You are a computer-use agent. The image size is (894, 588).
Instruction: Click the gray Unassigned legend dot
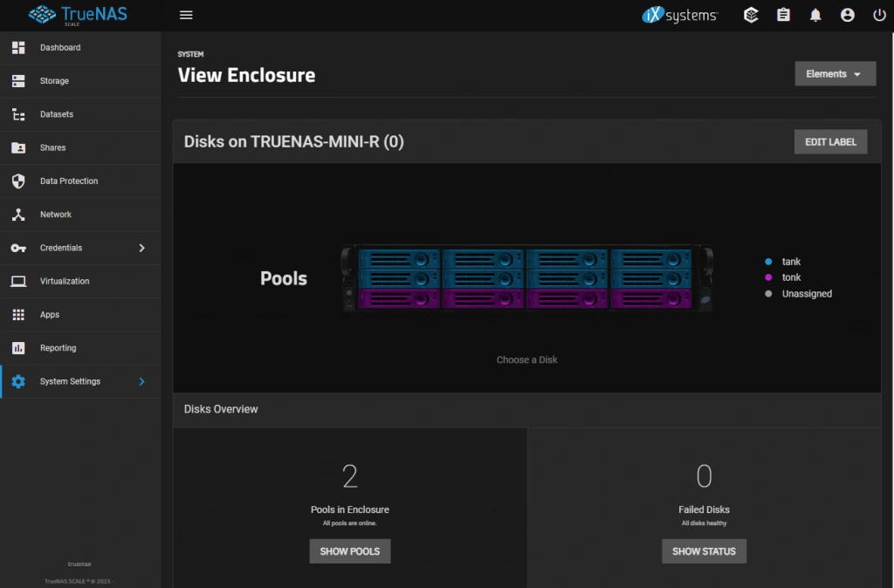pyautogui.click(x=768, y=294)
